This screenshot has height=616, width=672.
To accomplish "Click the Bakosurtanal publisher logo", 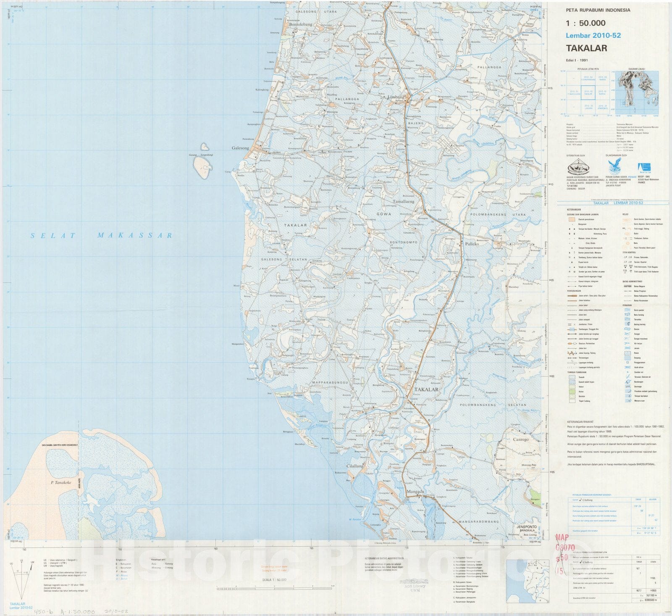I will pos(578,167).
